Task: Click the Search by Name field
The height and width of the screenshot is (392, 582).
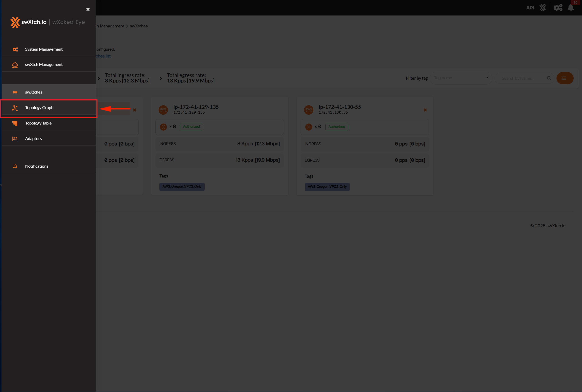Action: 521,78
